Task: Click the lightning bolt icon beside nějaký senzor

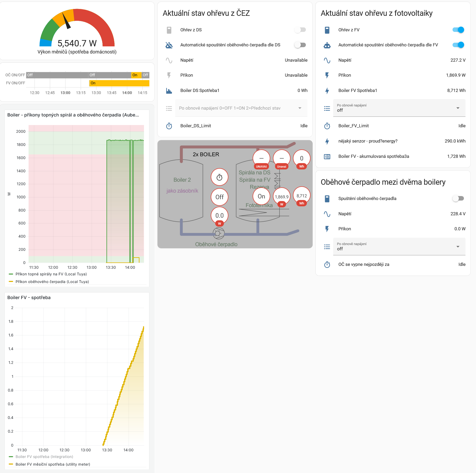Action: (327, 141)
